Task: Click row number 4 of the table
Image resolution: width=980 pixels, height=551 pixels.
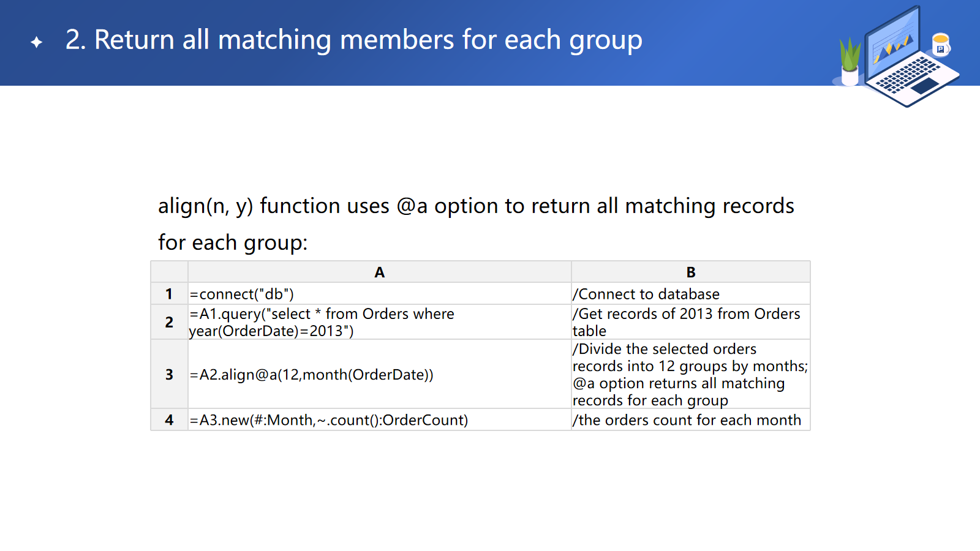Action: [x=169, y=420]
